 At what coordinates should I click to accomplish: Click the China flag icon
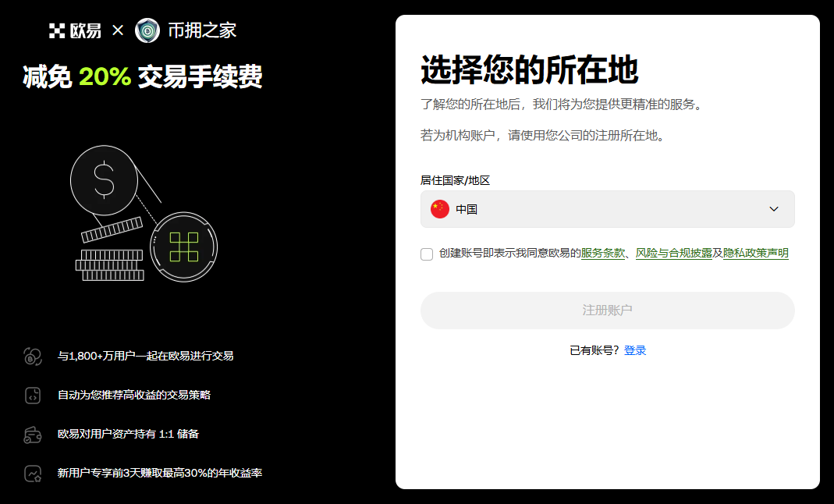[x=440, y=209]
